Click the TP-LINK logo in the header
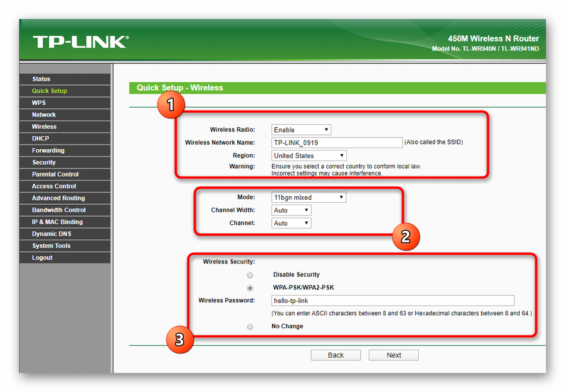 pos(80,42)
